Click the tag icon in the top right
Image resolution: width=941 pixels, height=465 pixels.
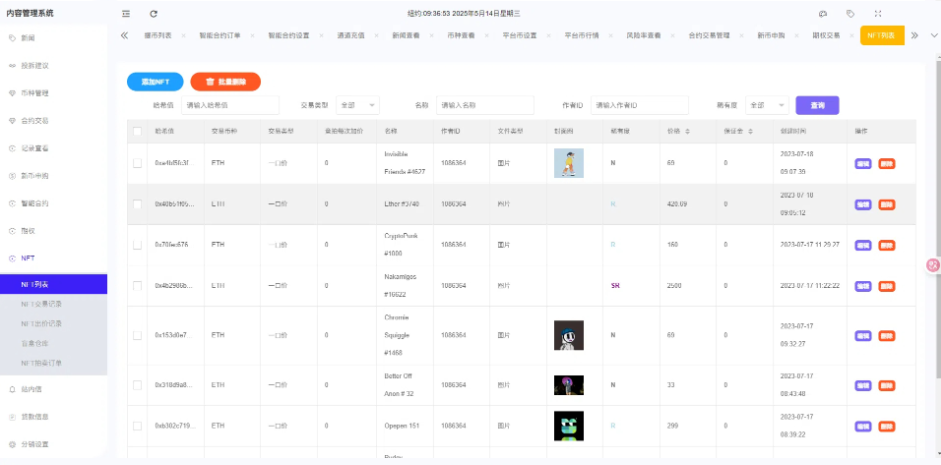[x=850, y=13]
